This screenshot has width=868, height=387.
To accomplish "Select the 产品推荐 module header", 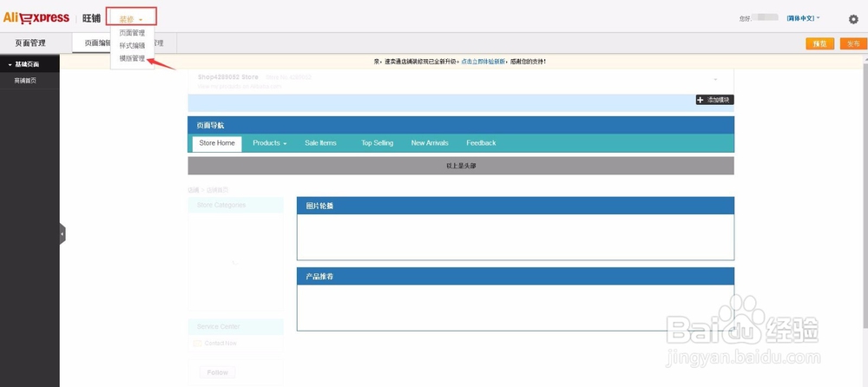I will [x=516, y=276].
